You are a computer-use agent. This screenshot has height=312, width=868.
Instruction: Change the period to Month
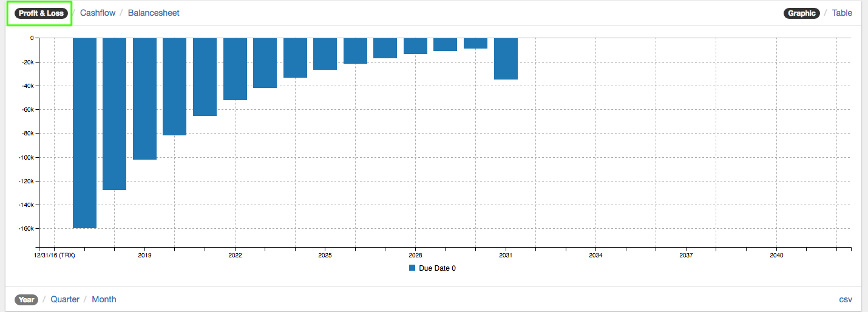tap(104, 299)
